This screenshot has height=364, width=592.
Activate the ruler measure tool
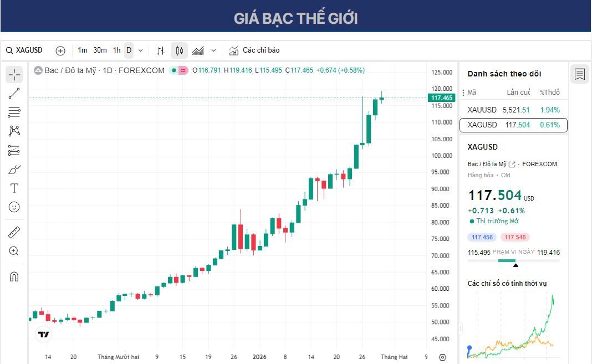(14, 232)
